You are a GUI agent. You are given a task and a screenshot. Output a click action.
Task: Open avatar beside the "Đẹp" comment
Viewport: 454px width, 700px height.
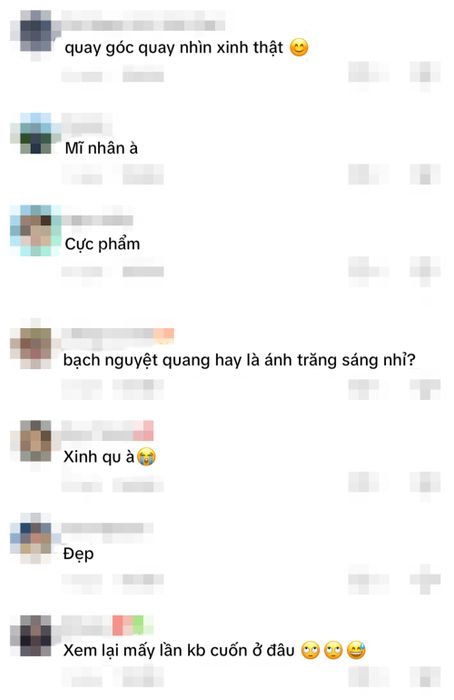click(36, 538)
